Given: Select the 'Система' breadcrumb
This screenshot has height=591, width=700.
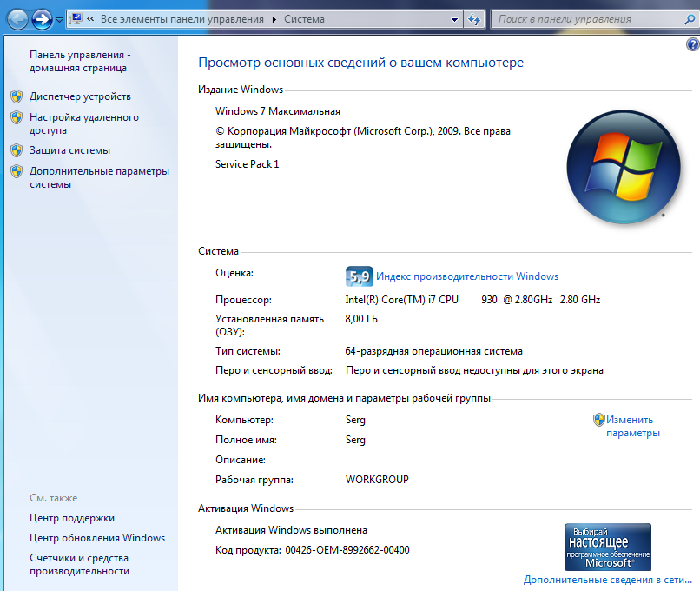Looking at the screenshot, I should tap(305, 19).
